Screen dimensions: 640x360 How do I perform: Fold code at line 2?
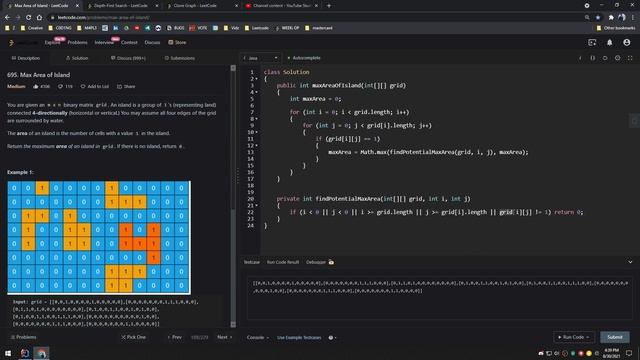pyautogui.click(x=256, y=79)
